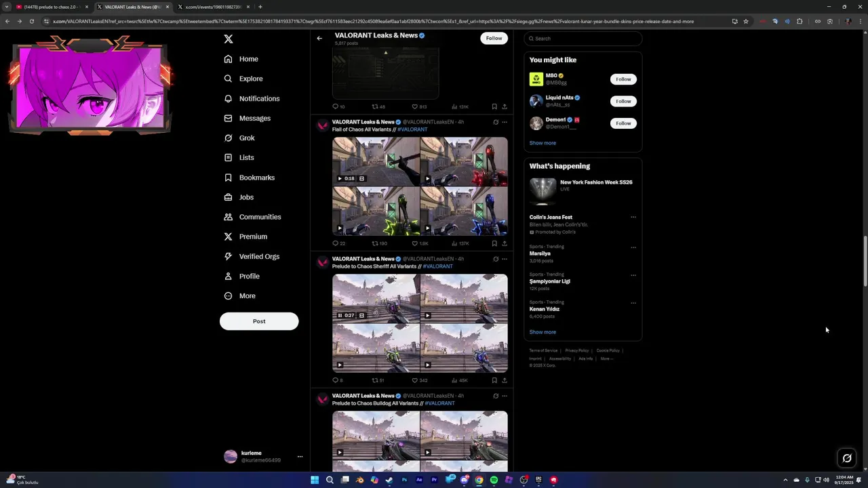Focus the X Search field

pyautogui.click(x=583, y=39)
